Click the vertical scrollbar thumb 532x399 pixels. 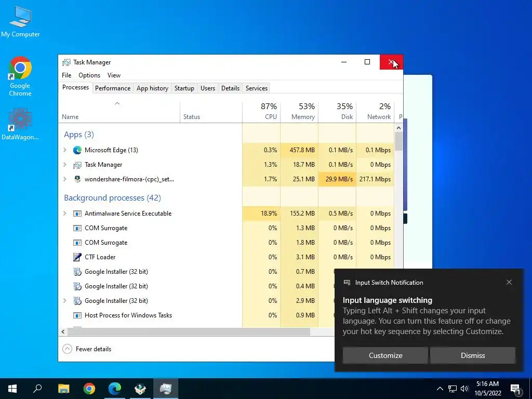[398, 141]
